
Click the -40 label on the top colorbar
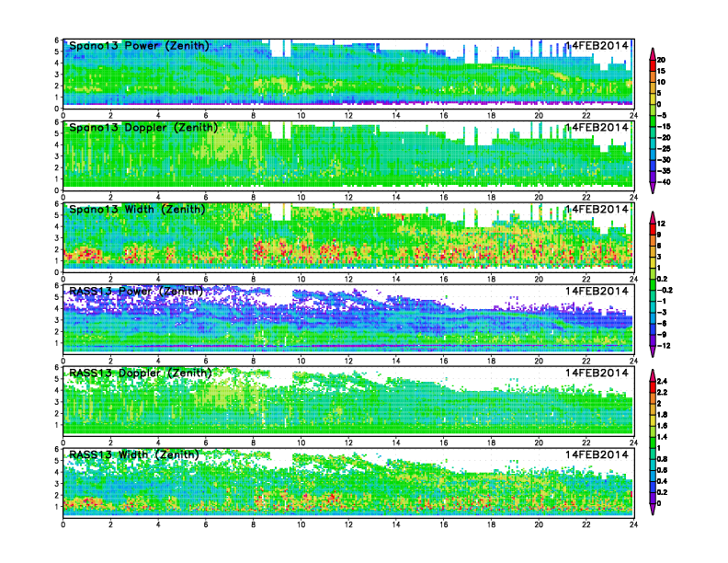point(664,182)
